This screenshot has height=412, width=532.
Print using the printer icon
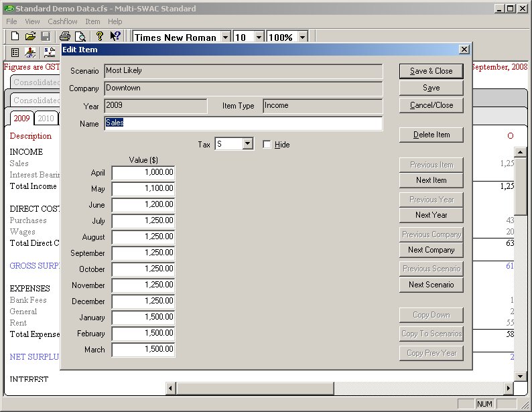[65, 36]
